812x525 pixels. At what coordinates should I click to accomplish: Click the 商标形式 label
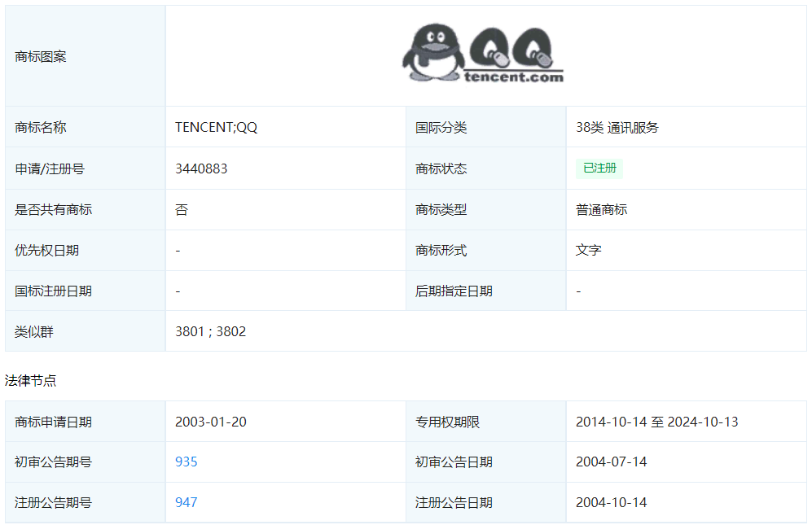[x=441, y=250]
